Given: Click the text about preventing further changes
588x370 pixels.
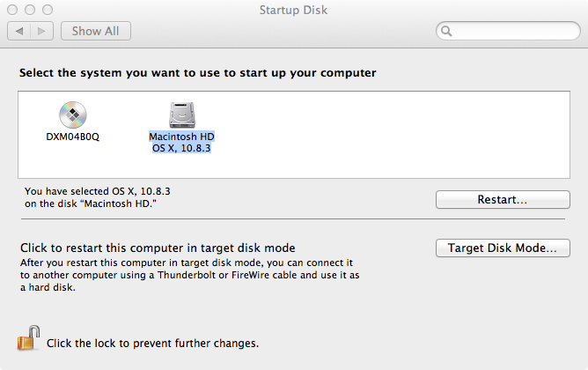Looking at the screenshot, I should click(x=152, y=344).
